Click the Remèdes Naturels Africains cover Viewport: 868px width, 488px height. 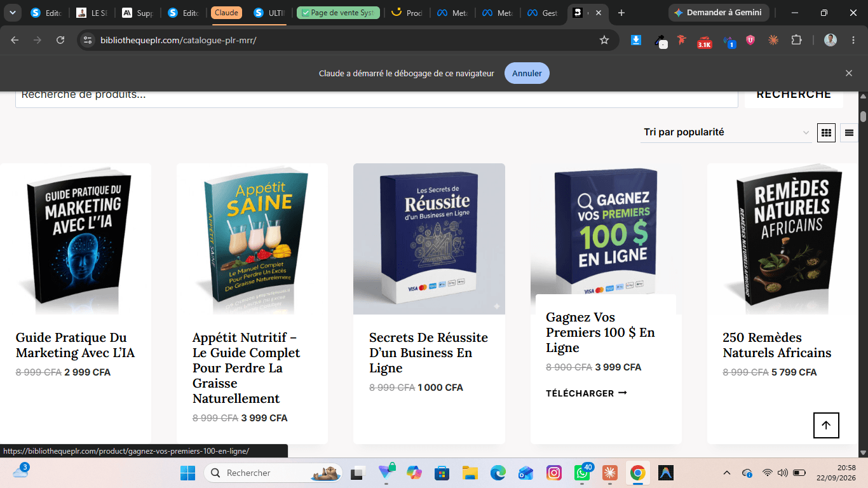click(783, 239)
